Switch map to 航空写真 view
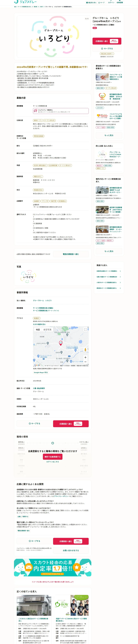138x644 pixels. point(48,330)
